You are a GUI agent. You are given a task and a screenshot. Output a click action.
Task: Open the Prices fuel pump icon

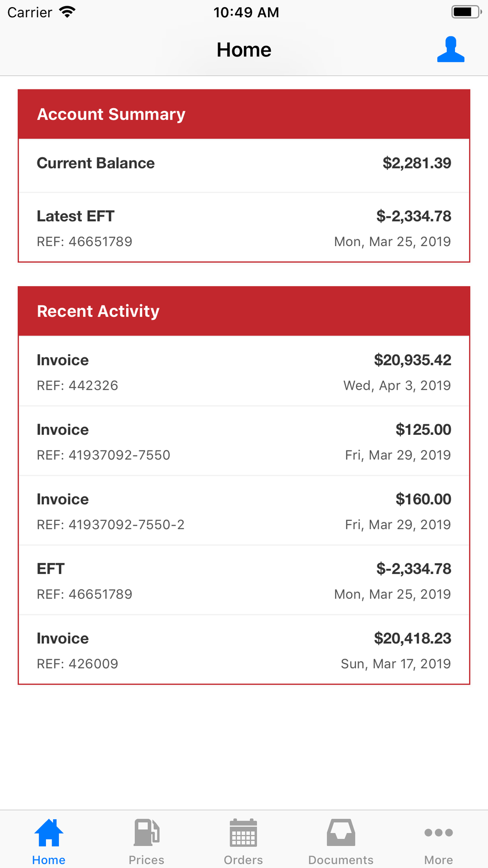coord(146,833)
